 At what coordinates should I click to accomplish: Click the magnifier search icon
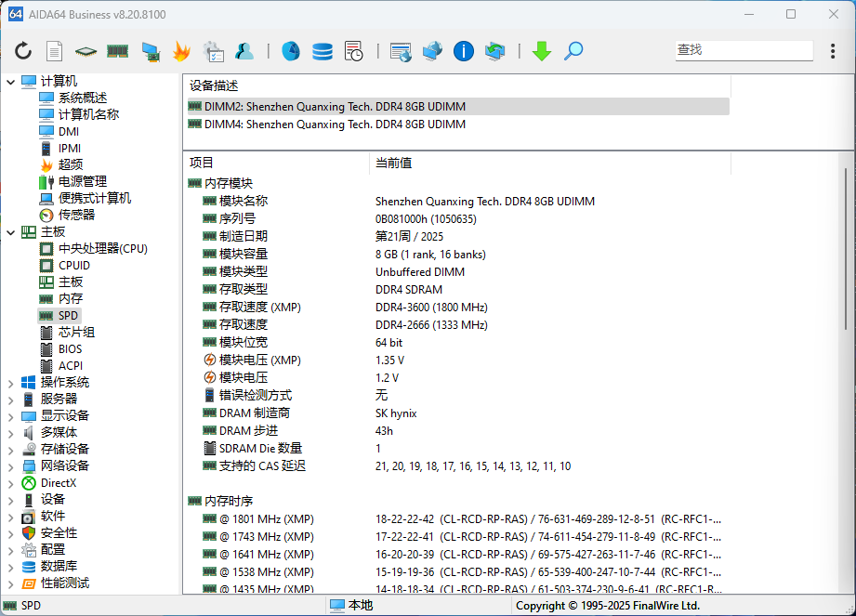point(573,51)
